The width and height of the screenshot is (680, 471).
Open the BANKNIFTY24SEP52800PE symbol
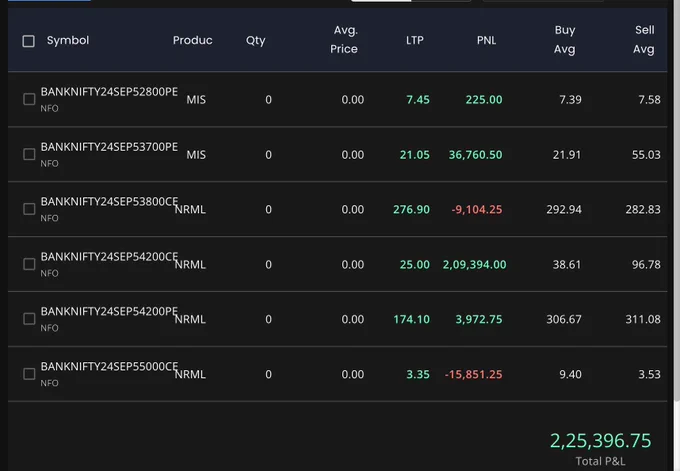(109, 92)
